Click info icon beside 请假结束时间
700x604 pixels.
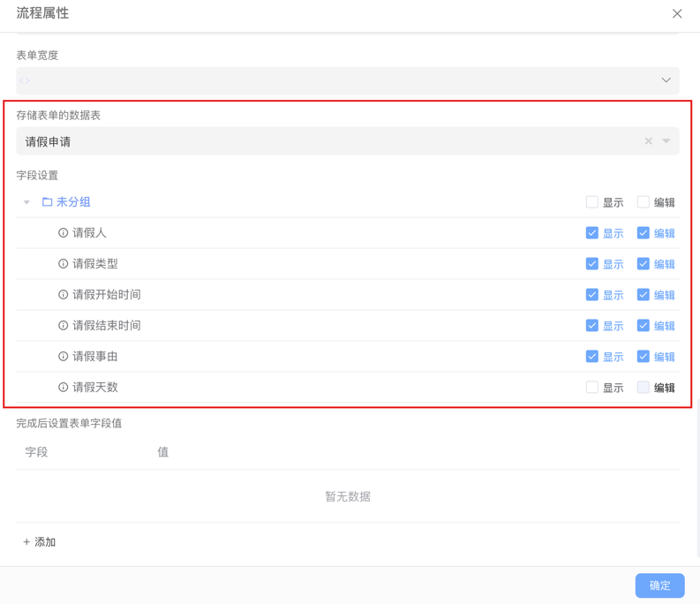pos(63,326)
